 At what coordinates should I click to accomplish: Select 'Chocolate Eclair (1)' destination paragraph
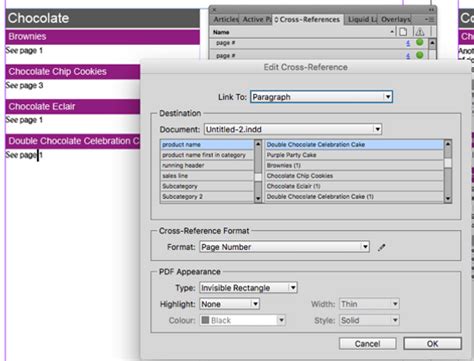coord(354,186)
